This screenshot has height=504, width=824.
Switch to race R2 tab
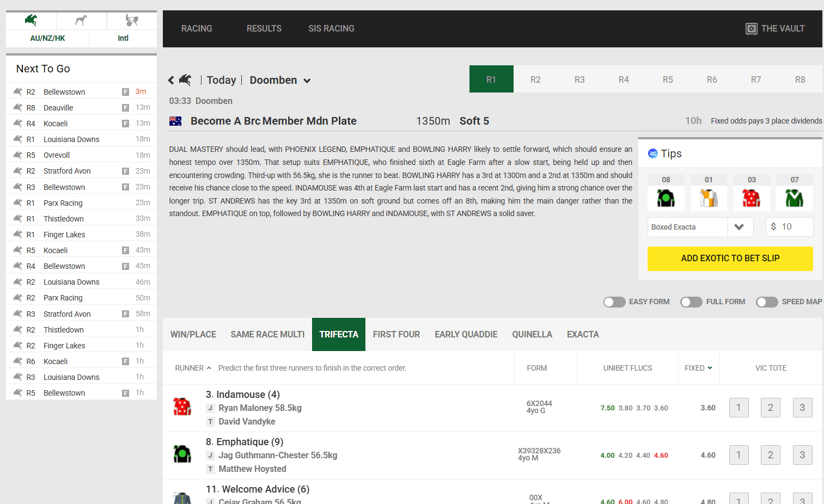535,79
